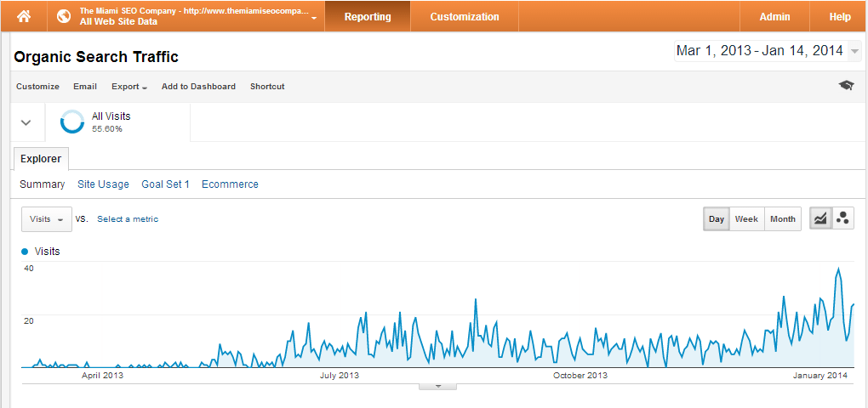Set graph interval to Day
The height and width of the screenshot is (408, 868).
[x=717, y=218]
